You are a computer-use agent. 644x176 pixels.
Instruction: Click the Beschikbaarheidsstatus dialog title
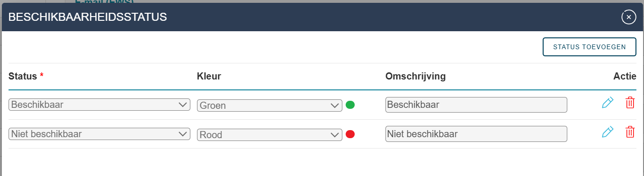coord(88,17)
